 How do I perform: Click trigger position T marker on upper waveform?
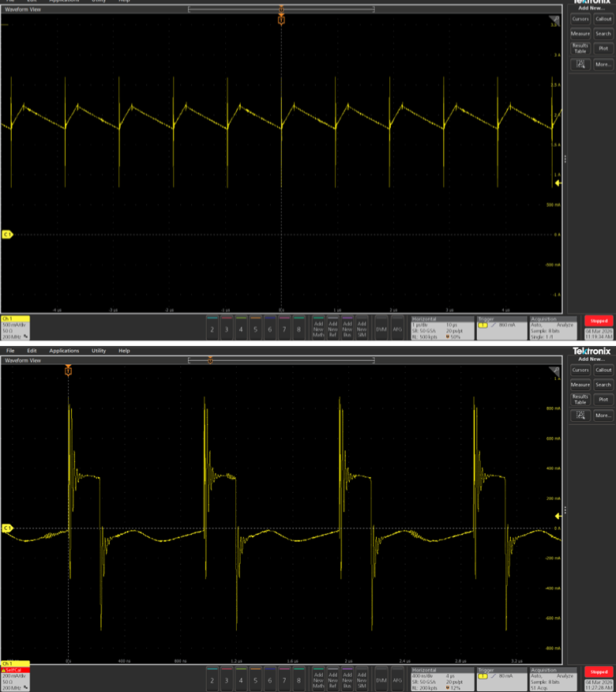(281, 21)
